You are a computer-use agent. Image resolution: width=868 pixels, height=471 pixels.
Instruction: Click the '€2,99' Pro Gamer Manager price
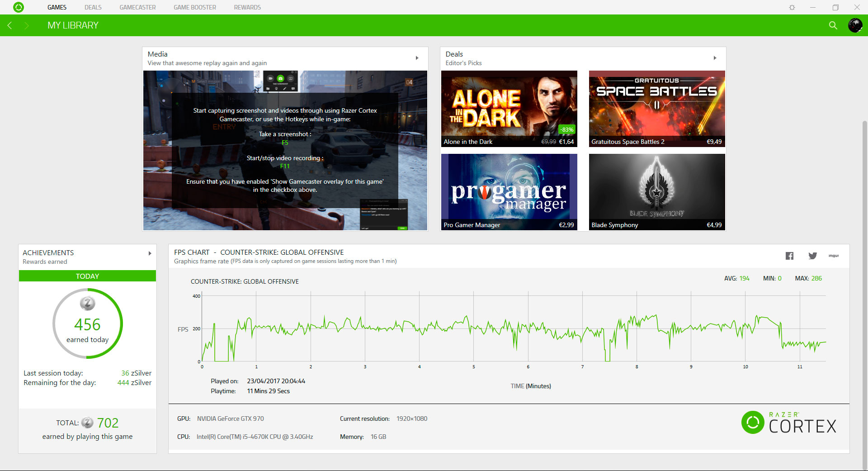click(x=566, y=225)
